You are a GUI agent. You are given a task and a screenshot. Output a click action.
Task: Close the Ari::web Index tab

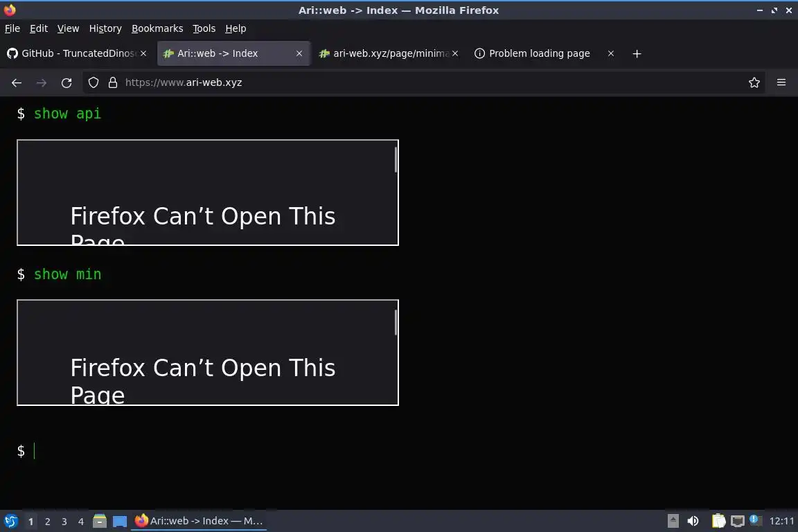coord(299,53)
